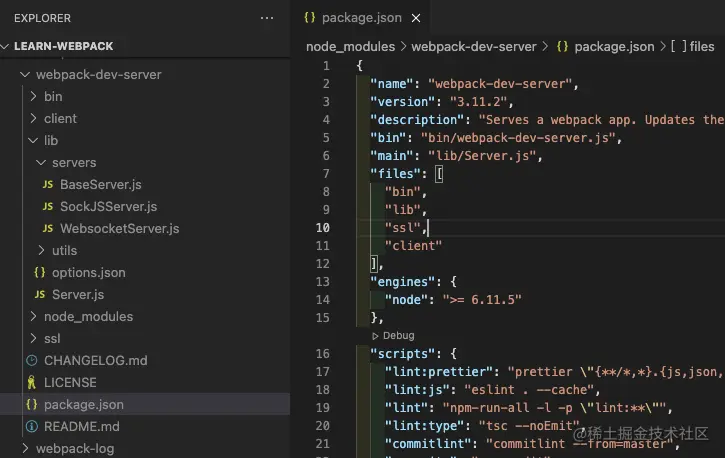Screen dimensions: 725x458
Task: Click the info icon of README.md
Action: [x=31, y=426]
